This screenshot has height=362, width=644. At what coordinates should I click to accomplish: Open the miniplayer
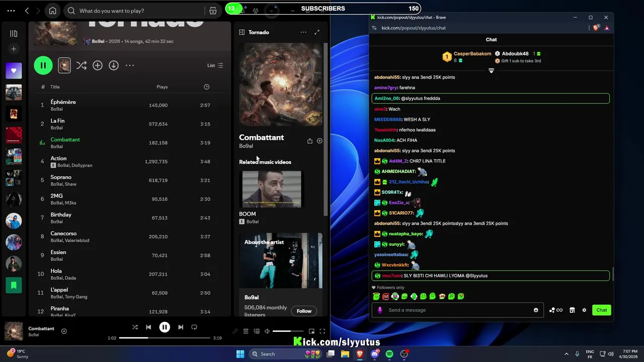(311, 331)
